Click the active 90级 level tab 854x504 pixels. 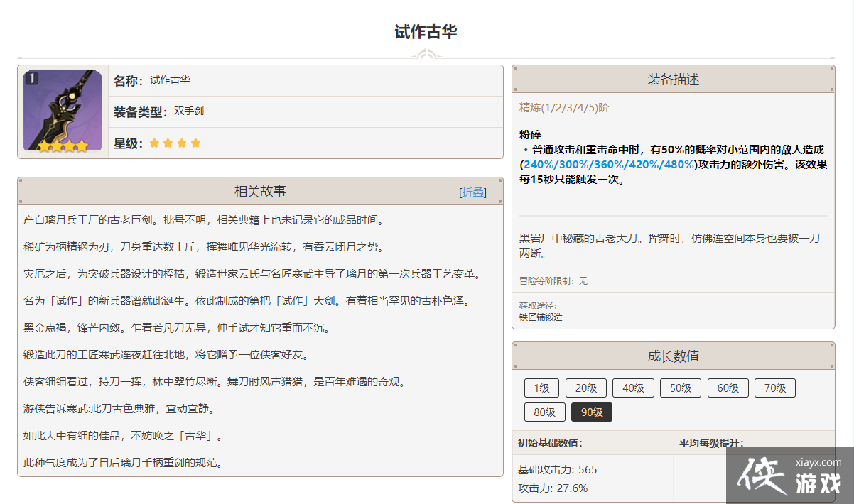pos(591,412)
